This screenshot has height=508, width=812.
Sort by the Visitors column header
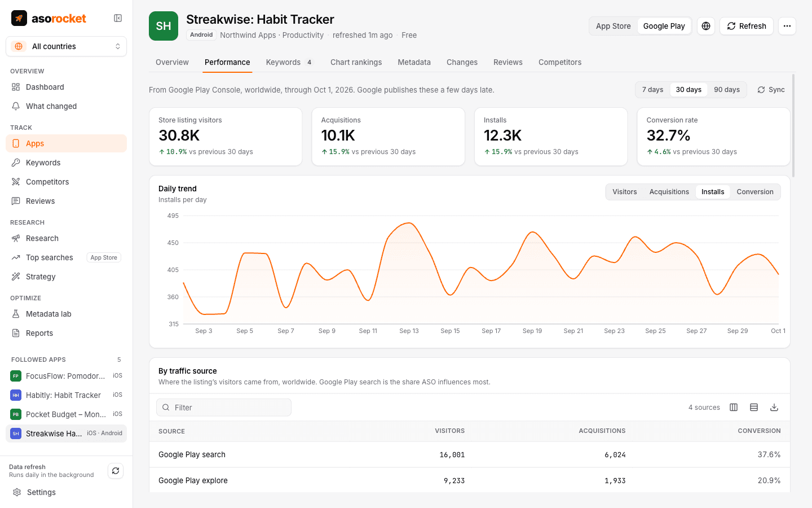click(x=449, y=431)
